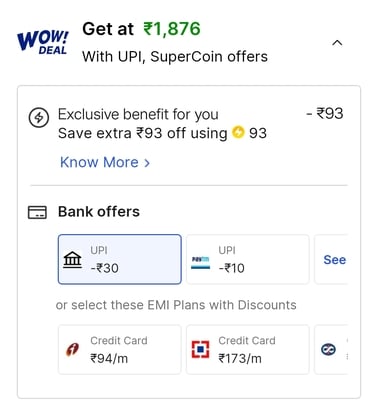Click the Bank offers heading text
Image resolution: width=378 pixels, height=400 pixels.
[99, 212]
